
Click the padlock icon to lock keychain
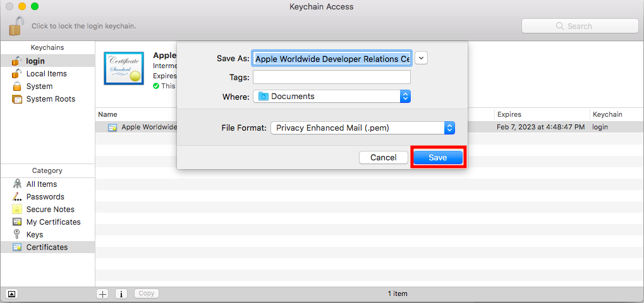click(x=16, y=26)
